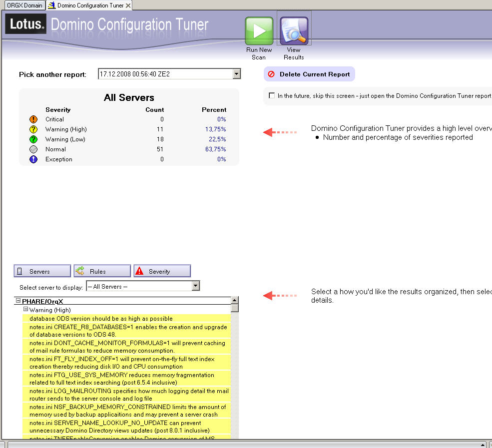Click the red prohibit icon on Delete Current Report
Viewport: 492px width, 448px height.
271,74
